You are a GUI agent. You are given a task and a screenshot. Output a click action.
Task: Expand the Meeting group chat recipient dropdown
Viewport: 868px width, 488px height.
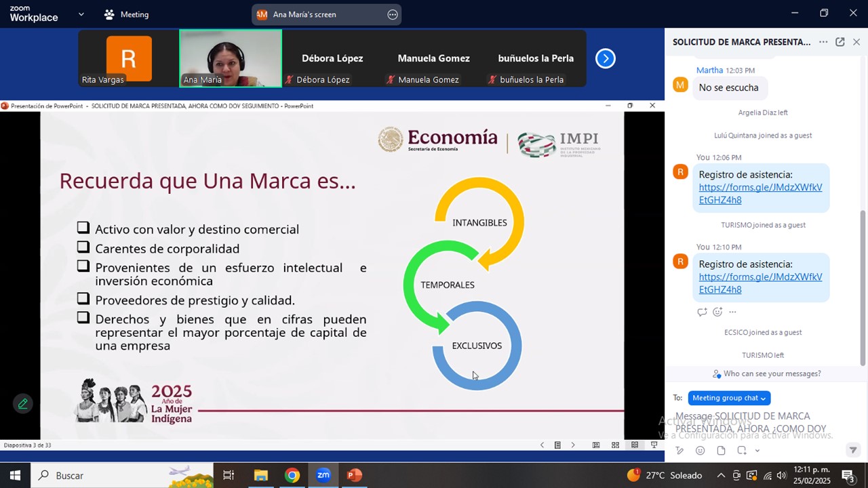729,399
